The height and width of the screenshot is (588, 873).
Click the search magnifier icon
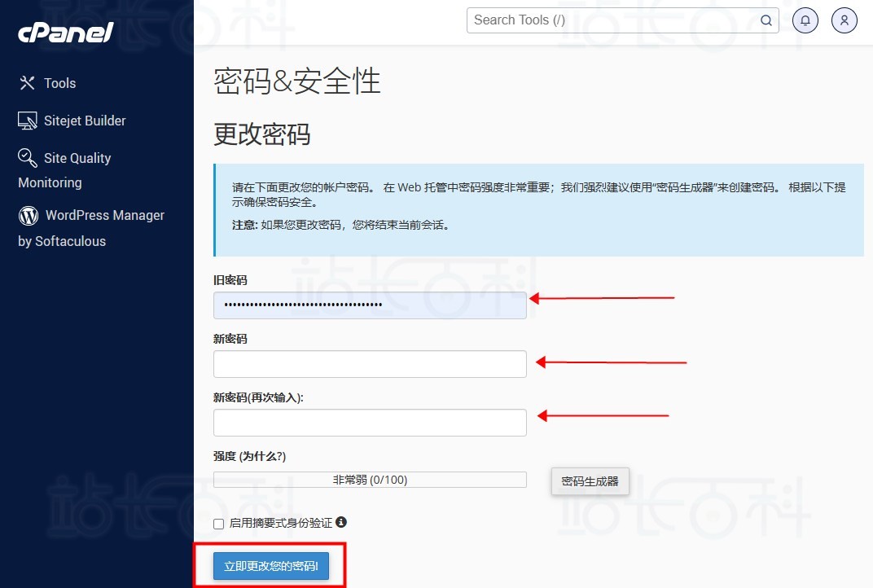pyautogui.click(x=766, y=20)
